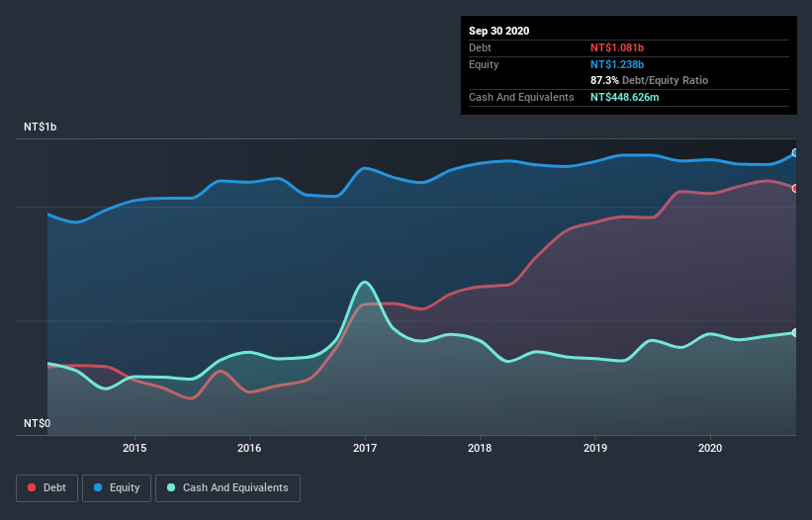Image resolution: width=812 pixels, height=520 pixels.
Task: Toggle the Equity legend button
Action: (x=117, y=488)
